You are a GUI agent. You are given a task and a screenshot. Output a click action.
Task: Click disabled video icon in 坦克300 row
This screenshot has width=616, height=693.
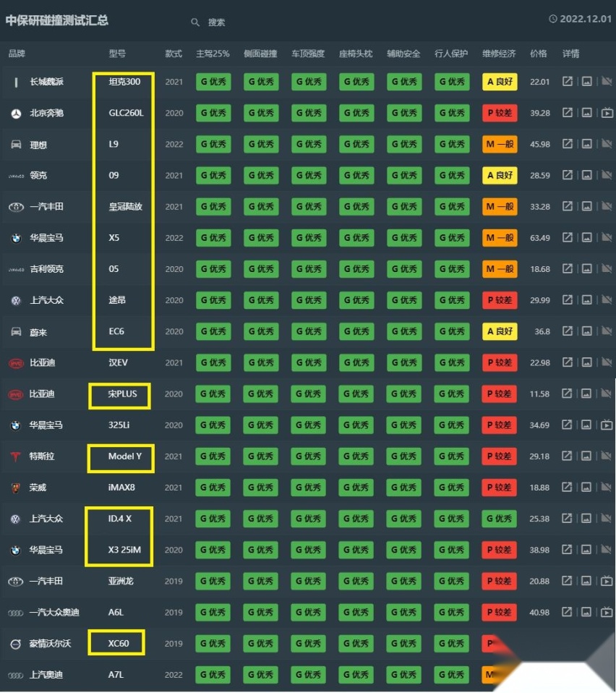point(607,81)
